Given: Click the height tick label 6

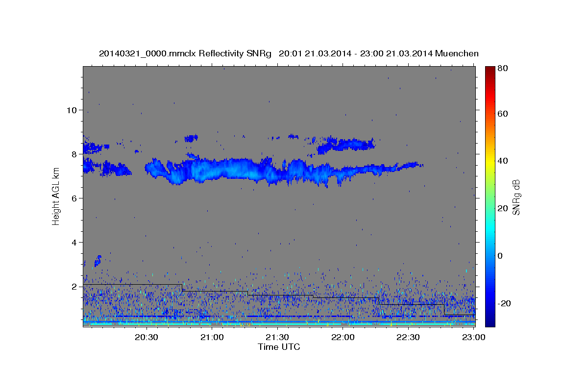Looking at the screenshot, I should coord(74,198).
